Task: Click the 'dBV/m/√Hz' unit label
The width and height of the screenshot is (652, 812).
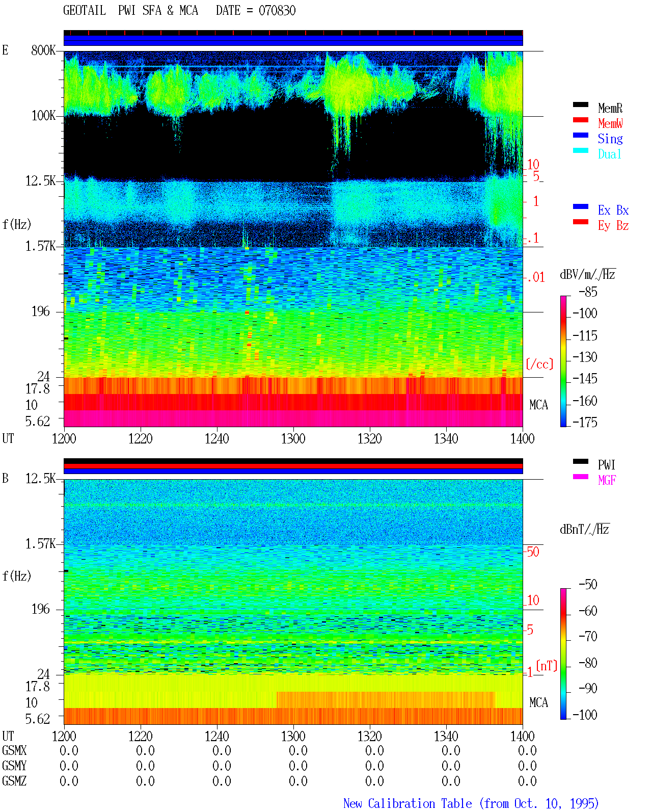Action: (x=587, y=274)
